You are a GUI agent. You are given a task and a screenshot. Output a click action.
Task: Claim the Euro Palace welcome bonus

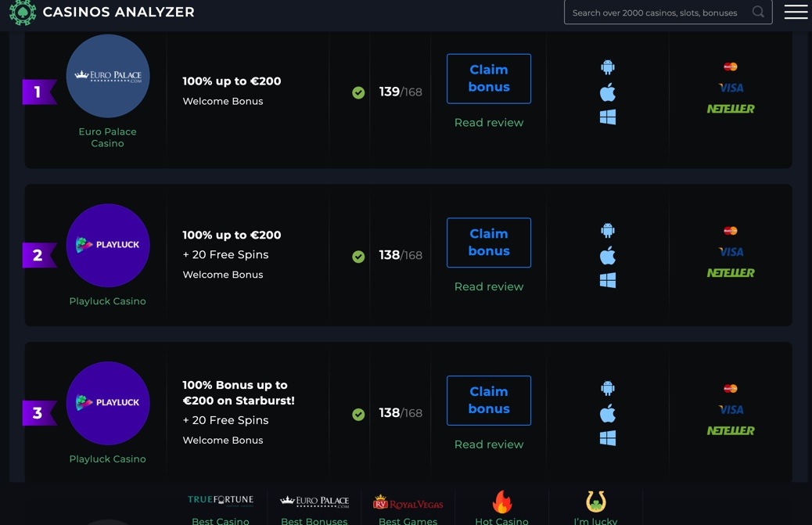pos(489,79)
